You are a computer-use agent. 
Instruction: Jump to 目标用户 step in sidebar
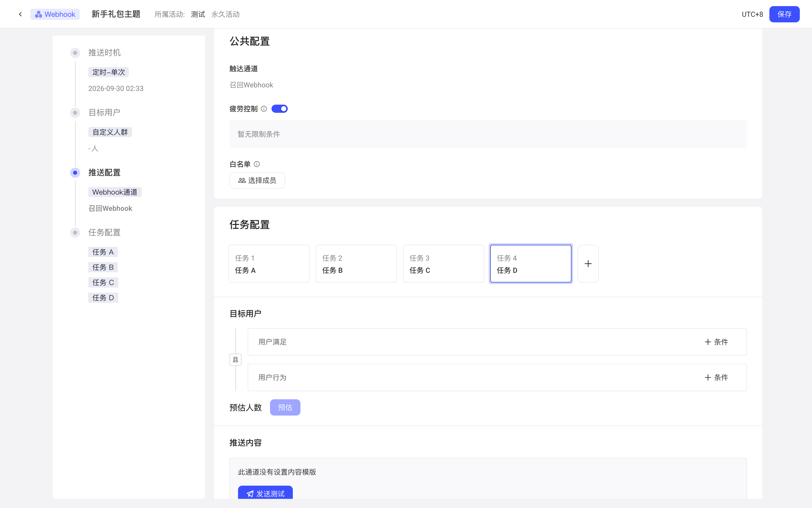[x=104, y=113]
